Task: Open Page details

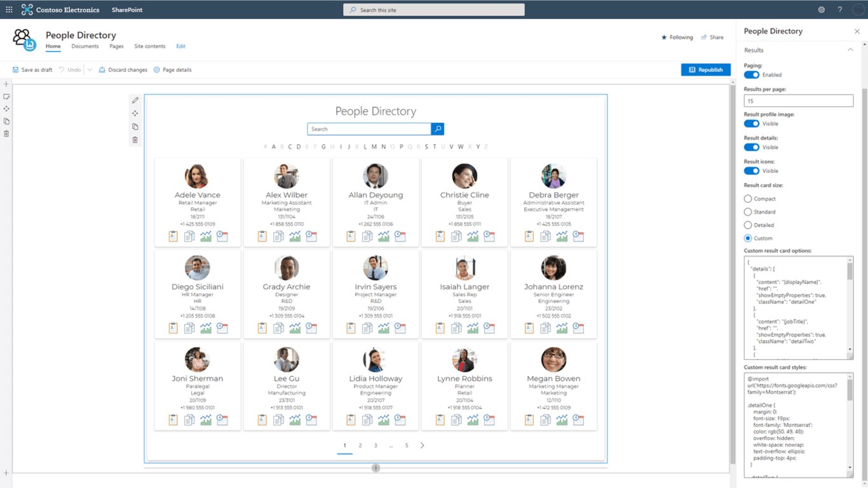Action: 172,70
